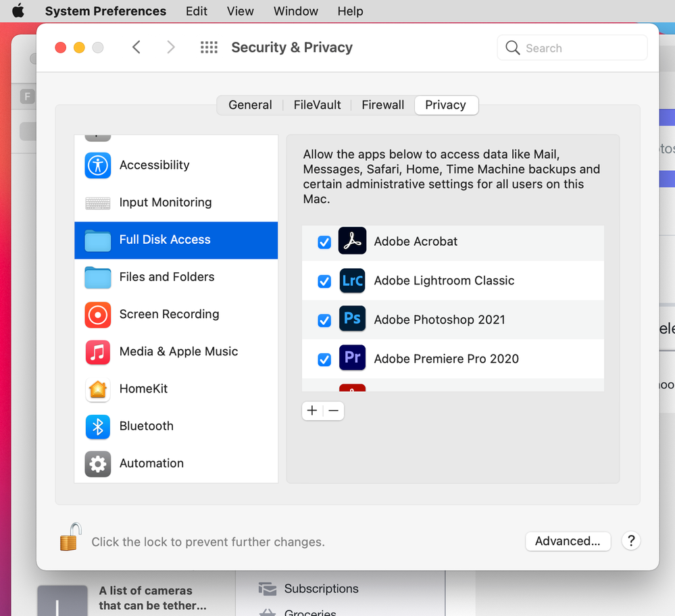Go forward with the right chevron
Image resolution: width=675 pixels, height=616 pixels.
coord(171,47)
